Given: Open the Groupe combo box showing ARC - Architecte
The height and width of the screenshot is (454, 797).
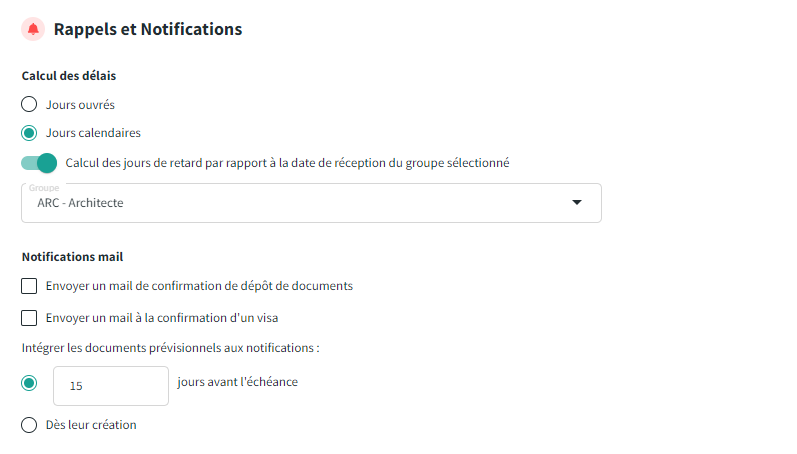Looking at the screenshot, I should point(300,203).
